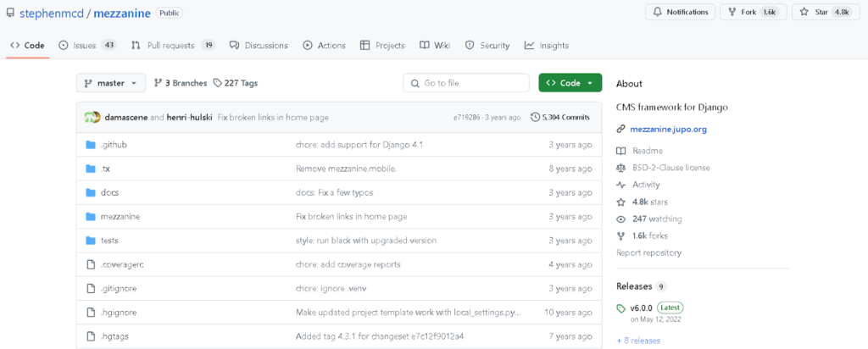The height and width of the screenshot is (349, 868).
Task: Open the Projects tab
Action: coord(382,46)
